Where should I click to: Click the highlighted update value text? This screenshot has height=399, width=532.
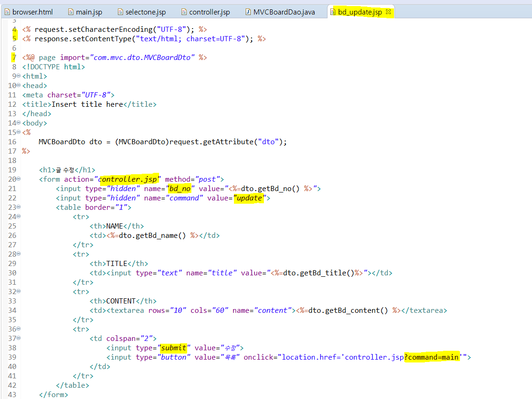coord(249,198)
